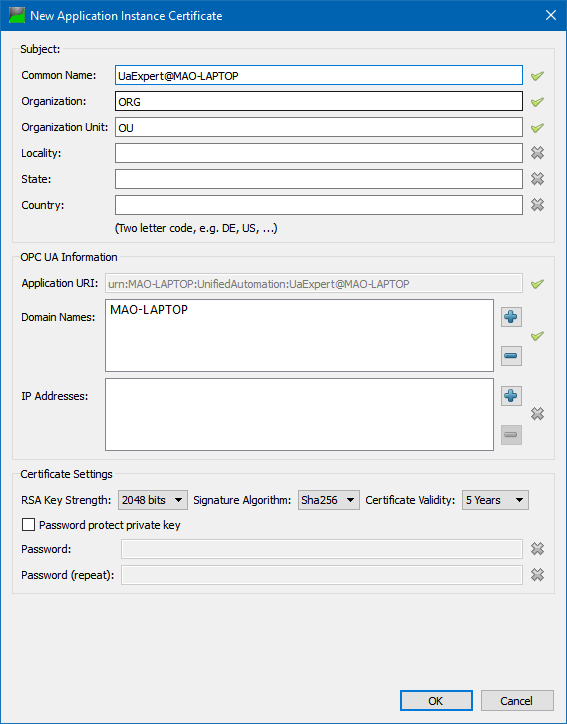Image resolution: width=567 pixels, height=724 pixels.
Task: Enable Password protect private key checkbox
Action: [29, 525]
